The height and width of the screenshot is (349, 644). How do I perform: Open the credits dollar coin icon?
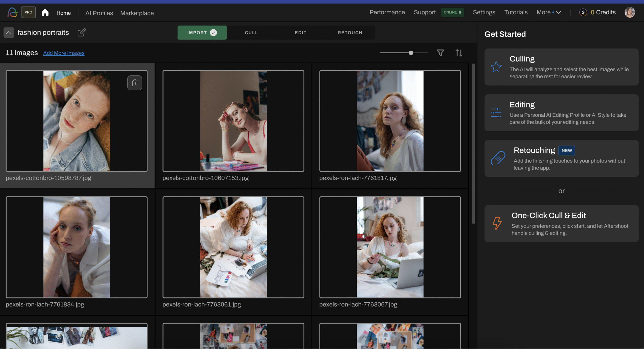pyautogui.click(x=583, y=12)
